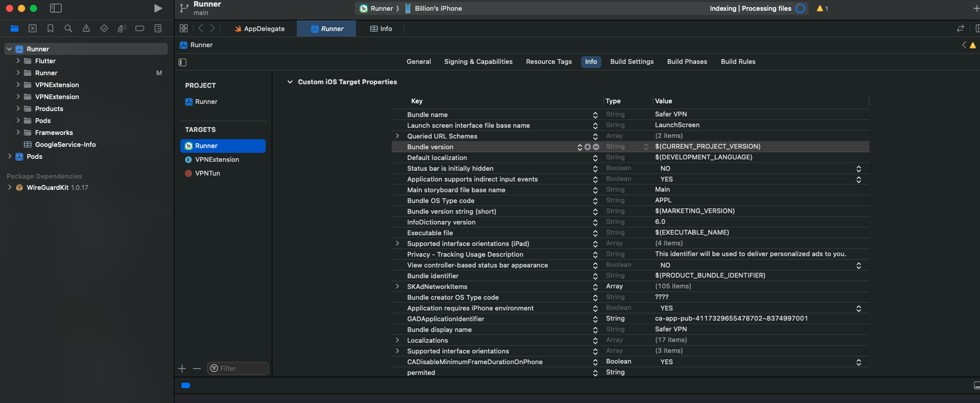Run the project with Play button
Viewport: 980px width, 403px height.
(158, 8)
